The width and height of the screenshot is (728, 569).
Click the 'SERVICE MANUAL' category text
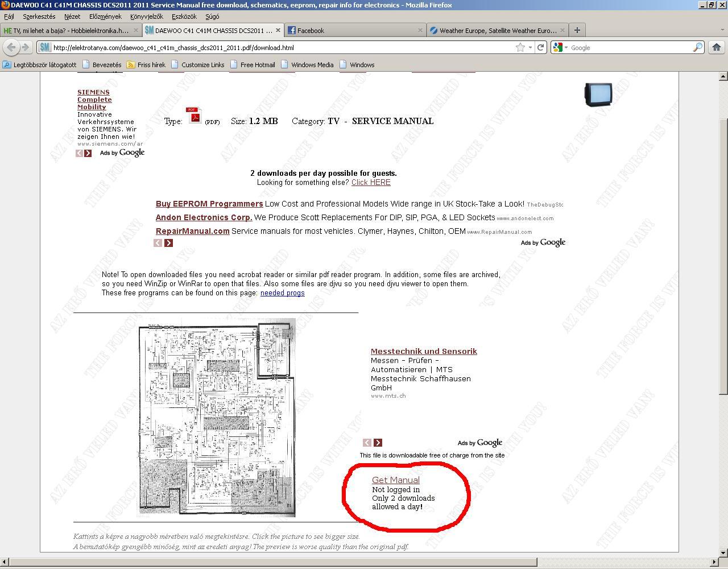(392, 121)
